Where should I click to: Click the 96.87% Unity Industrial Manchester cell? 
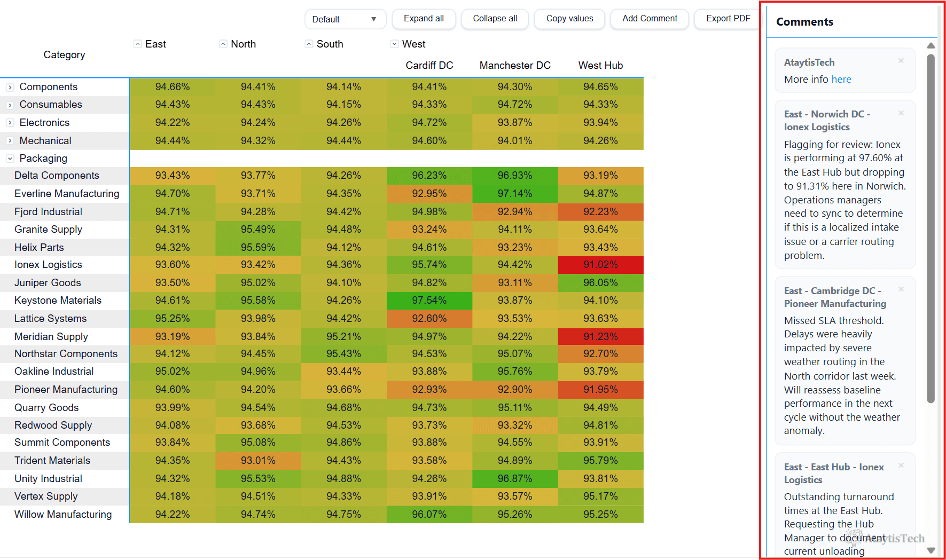515,479
